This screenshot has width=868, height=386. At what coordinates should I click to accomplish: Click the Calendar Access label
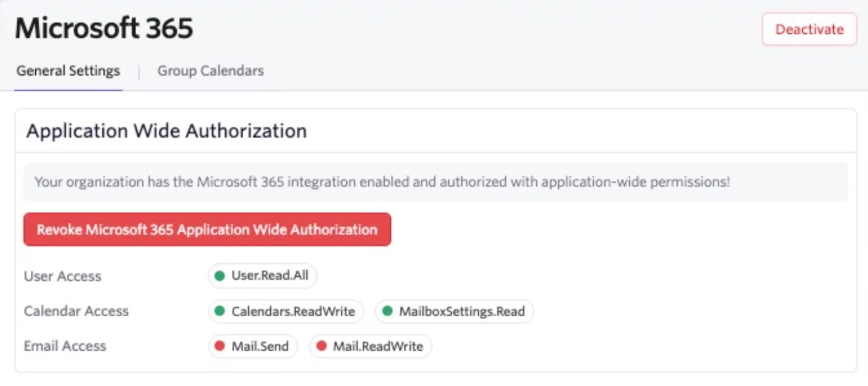click(x=76, y=311)
